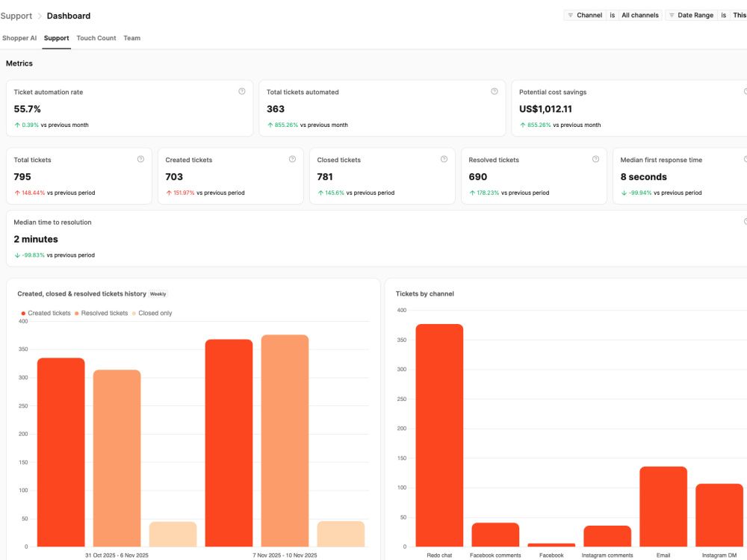Screen dimensions: 747x560
Task: Open the Date Range filter field
Action: click(x=691, y=15)
